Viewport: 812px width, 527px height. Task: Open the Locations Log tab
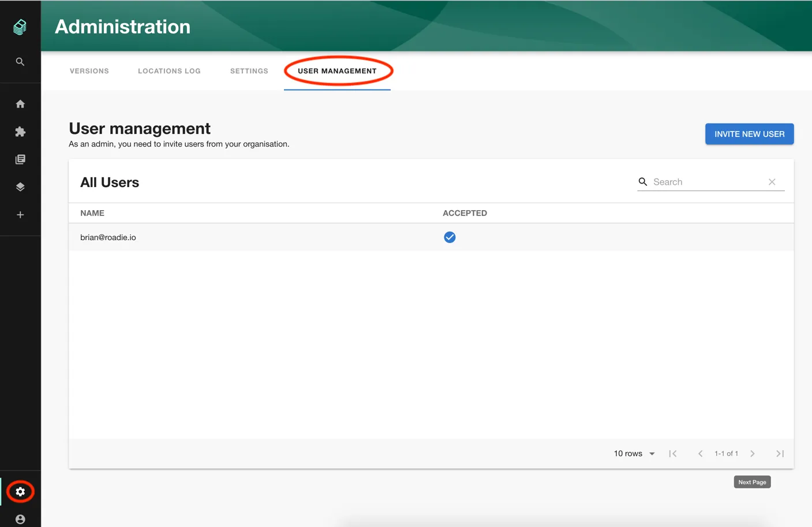pos(169,70)
